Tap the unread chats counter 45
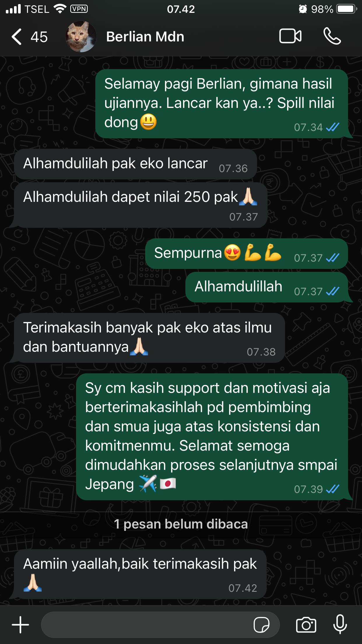 pyautogui.click(x=39, y=37)
